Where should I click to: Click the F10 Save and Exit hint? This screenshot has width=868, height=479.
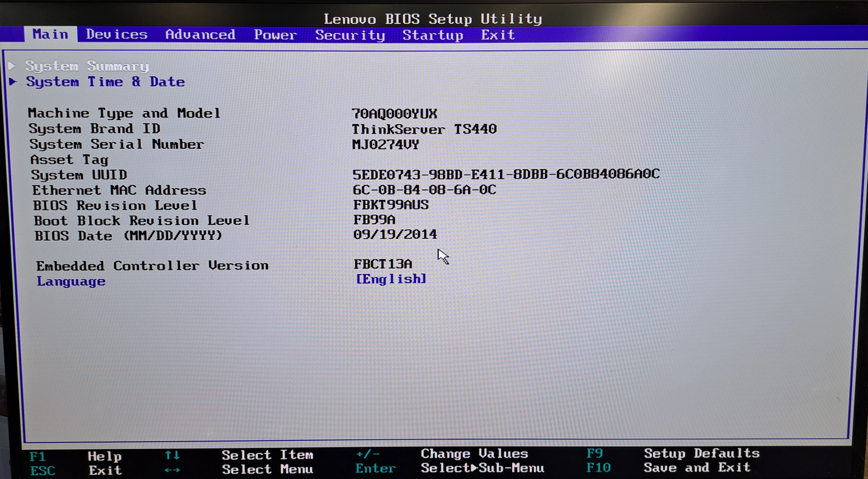[x=668, y=467]
